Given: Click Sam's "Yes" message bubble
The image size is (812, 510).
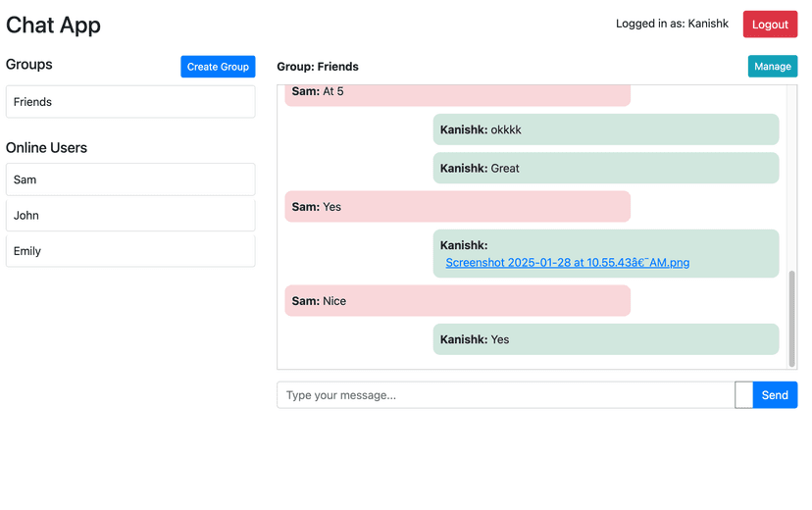Looking at the screenshot, I should [x=457, y=207].
